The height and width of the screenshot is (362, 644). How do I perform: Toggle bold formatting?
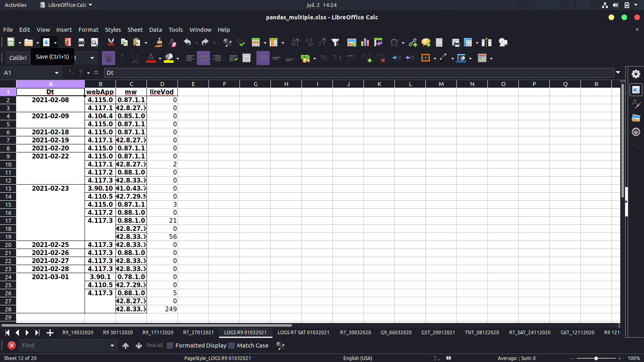108,58
